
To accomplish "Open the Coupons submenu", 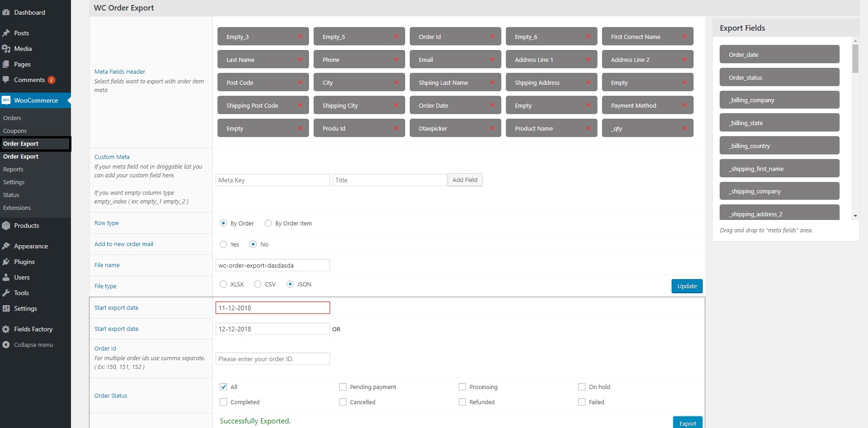I will (15, 131).
